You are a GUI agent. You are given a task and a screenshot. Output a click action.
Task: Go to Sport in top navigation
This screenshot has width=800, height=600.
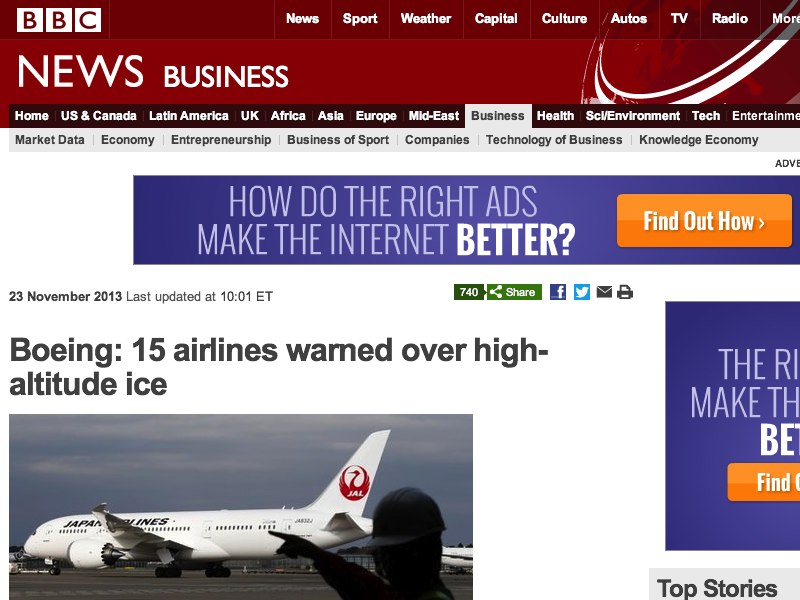[x=360, y=19]
